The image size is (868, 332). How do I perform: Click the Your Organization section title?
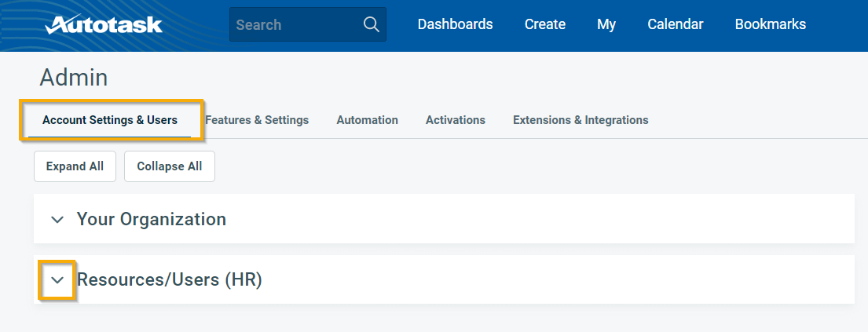coord(151,219)
